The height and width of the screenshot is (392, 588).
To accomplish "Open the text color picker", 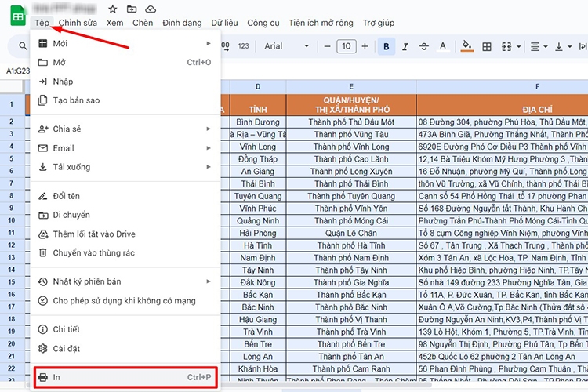I will 443,46.
